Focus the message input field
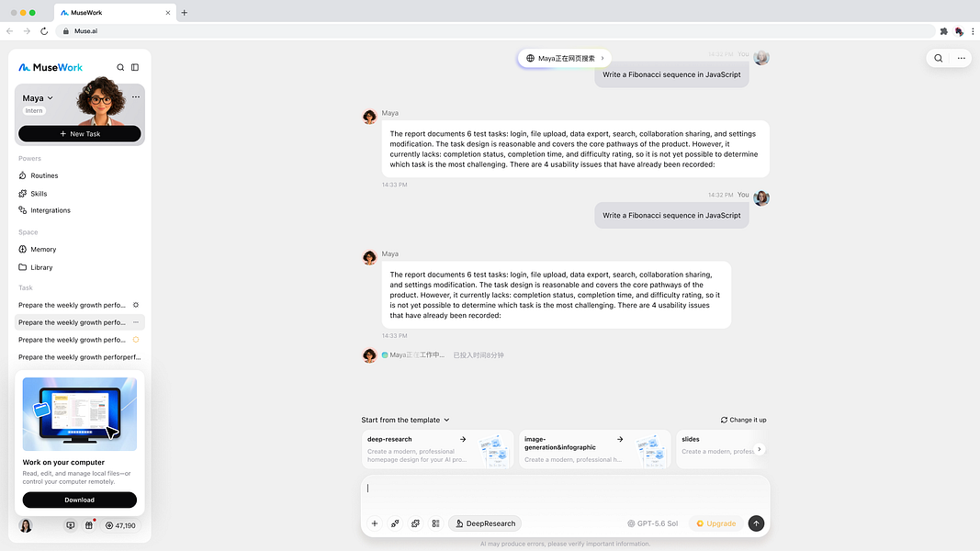This screenshot has width=980, height=551. coord(565,489)
